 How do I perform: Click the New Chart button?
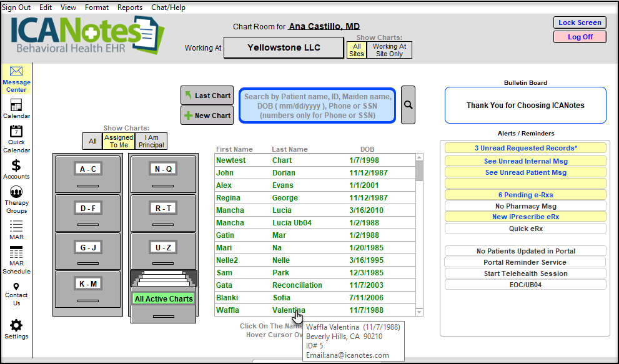pos(207,116)
